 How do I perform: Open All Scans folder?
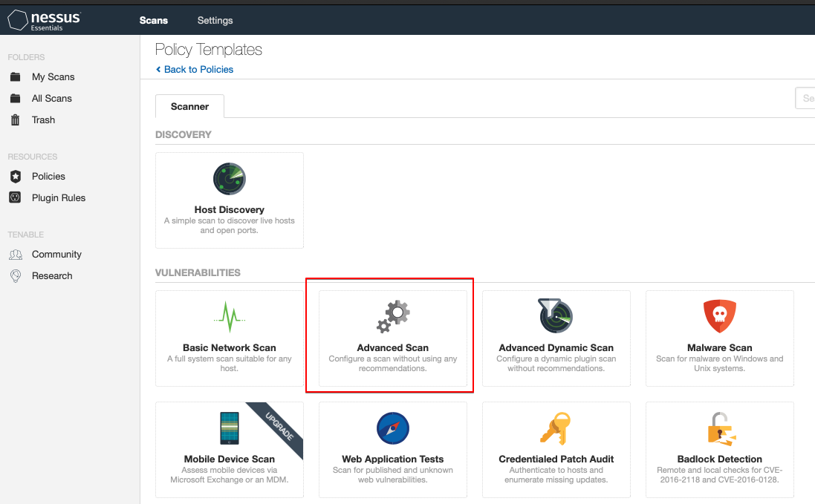click(x=51, y=98)
